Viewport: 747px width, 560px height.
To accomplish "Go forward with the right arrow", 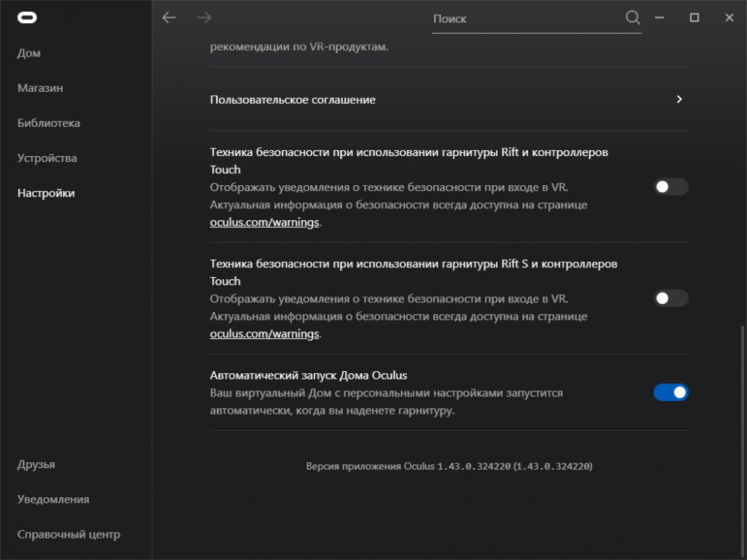I will click(x=204, y=18).
